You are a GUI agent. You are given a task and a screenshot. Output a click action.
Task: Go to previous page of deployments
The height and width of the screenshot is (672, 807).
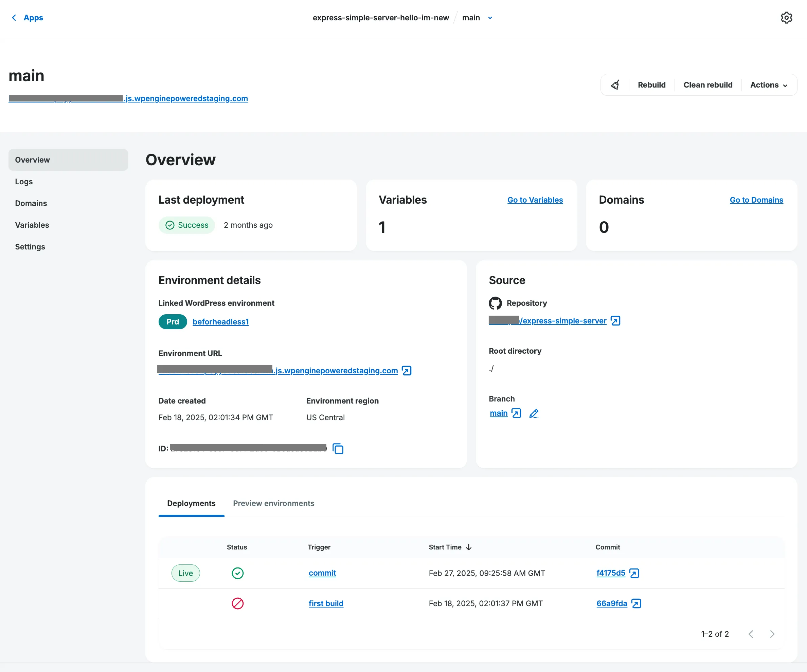(751, 634)
